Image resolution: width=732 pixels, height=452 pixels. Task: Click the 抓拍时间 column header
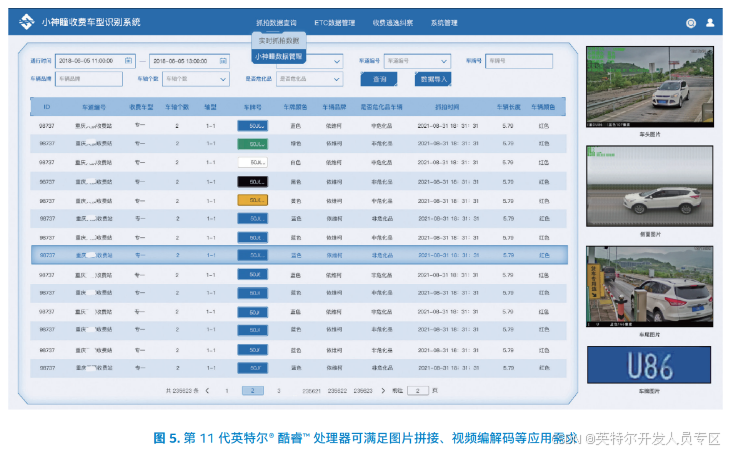[x=447, y=107]
